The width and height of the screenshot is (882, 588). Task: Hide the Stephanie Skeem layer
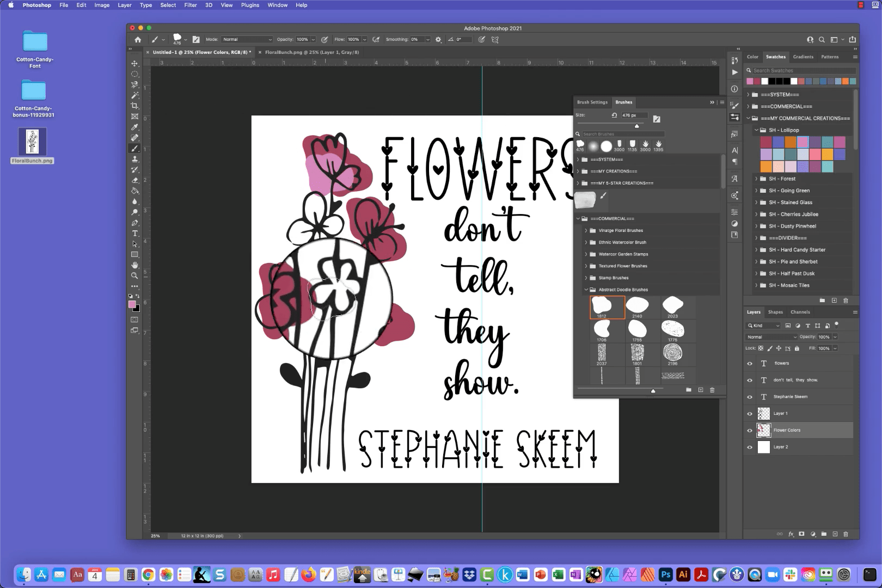750,397
